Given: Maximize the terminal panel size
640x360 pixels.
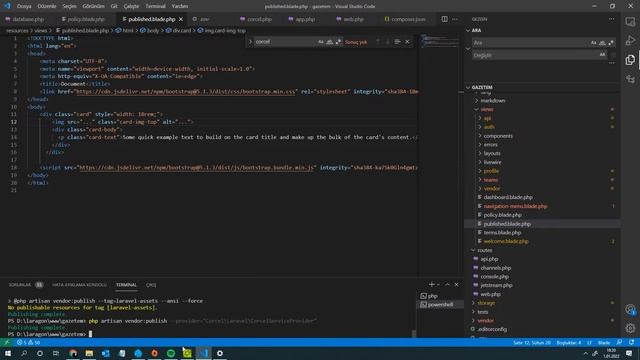Looking at the screenshot, I should 447,284.
